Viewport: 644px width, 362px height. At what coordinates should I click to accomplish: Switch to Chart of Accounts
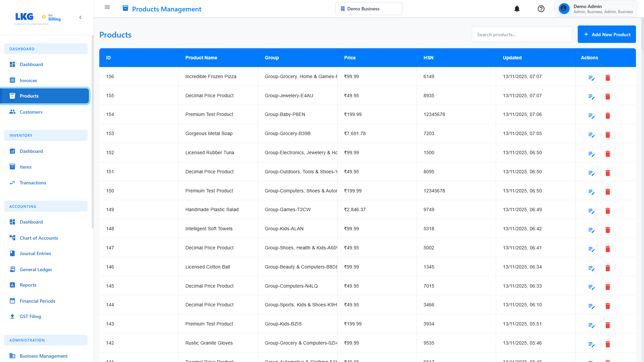[12, 238]
